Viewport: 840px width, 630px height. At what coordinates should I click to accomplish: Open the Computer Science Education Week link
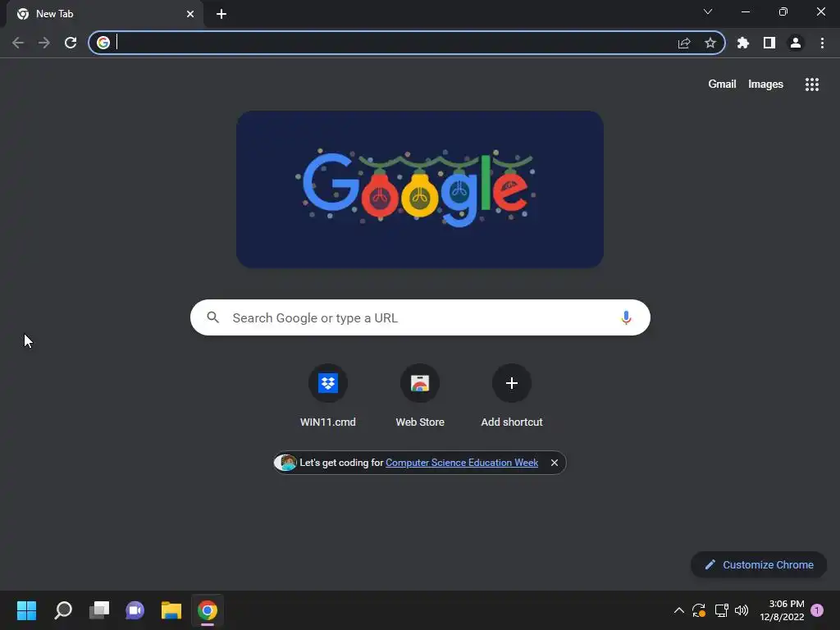tap(462, 463)
